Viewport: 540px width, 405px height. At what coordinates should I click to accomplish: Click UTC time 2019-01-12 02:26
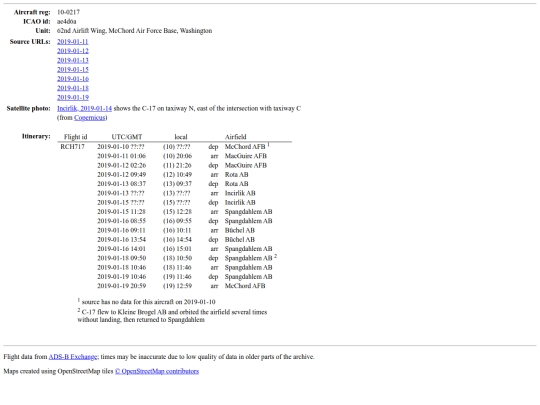pyautogui.click(x=122, y=165)
